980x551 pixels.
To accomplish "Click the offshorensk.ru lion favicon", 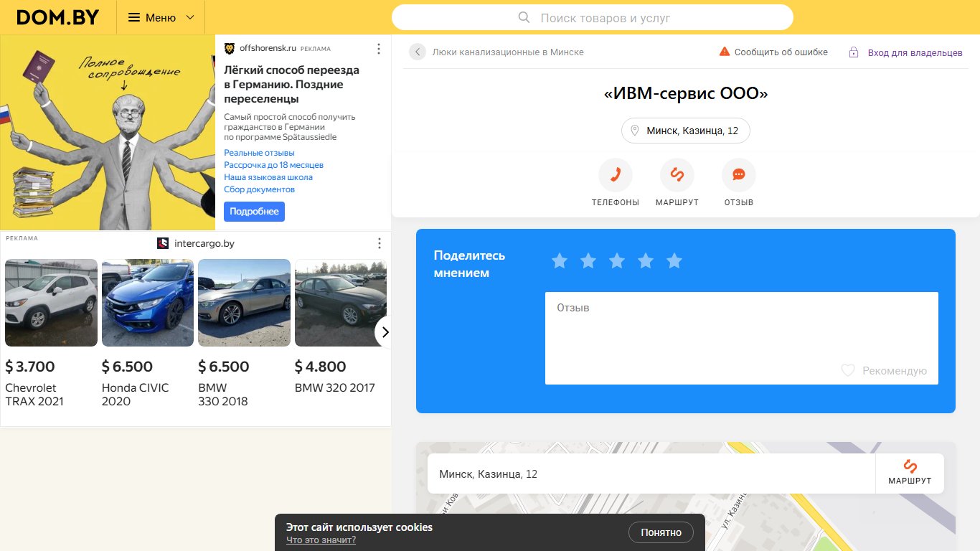I will [x=230, y=49].
